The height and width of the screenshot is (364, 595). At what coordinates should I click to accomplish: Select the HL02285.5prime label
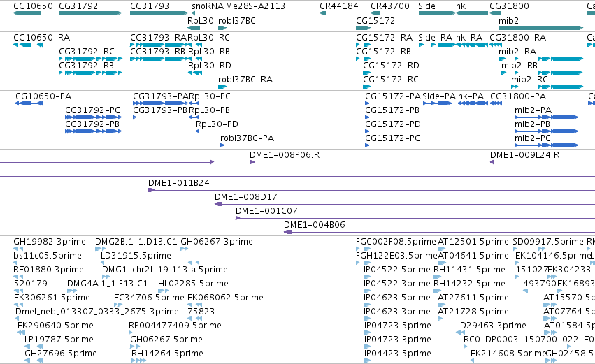coord(193,284)
